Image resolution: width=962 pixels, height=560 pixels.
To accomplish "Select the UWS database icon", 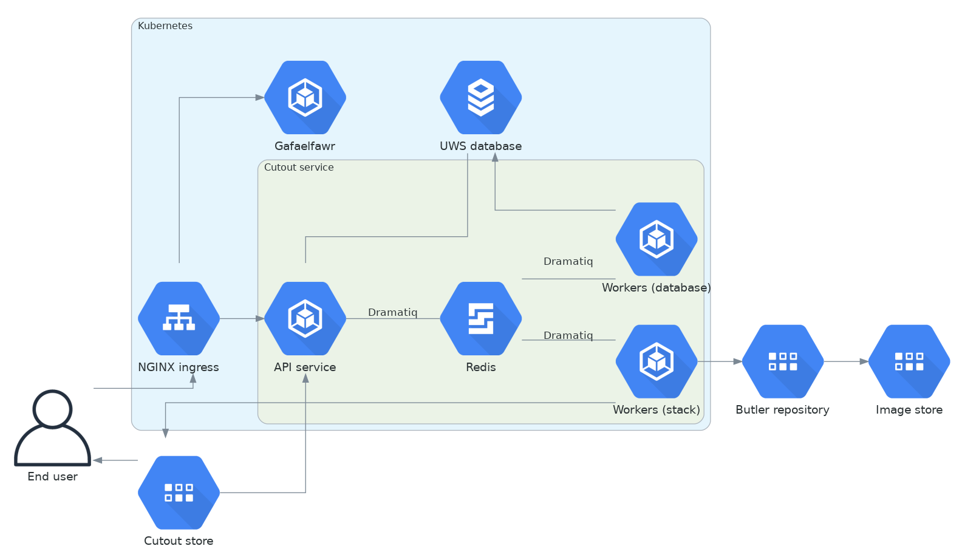I will 481,97.
